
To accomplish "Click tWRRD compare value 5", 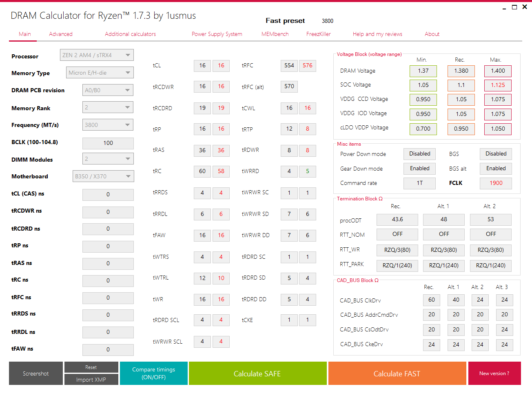I will 308,171.
